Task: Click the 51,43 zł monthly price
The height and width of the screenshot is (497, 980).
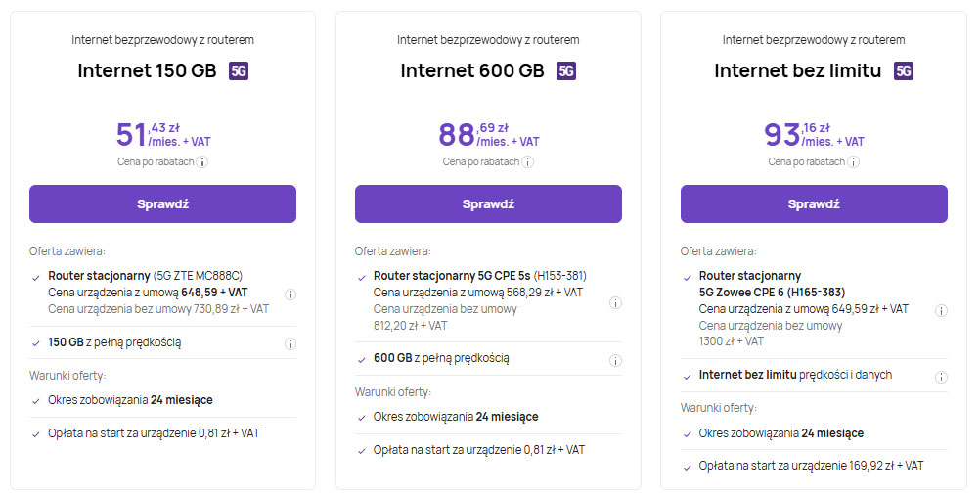Action: (162, 135)
